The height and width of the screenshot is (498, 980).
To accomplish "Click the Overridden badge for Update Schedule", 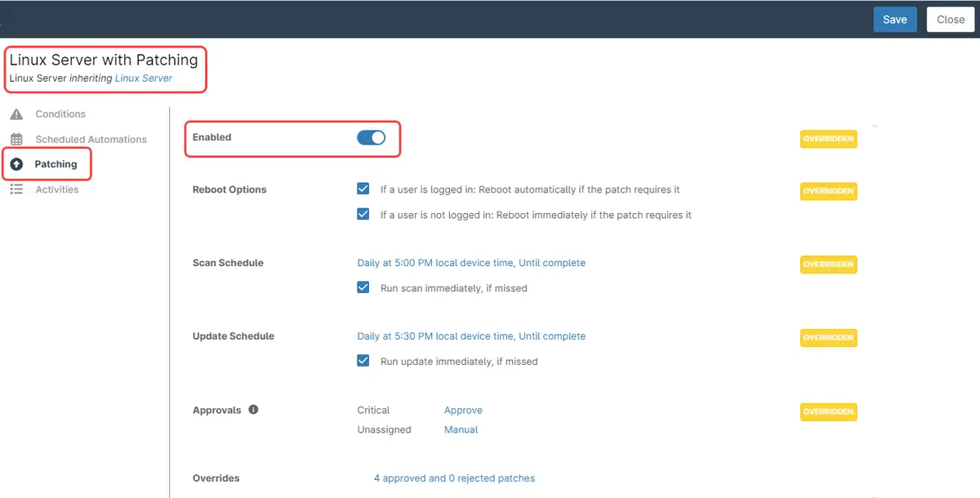I will pyautogui.click(x=829, y=337).
